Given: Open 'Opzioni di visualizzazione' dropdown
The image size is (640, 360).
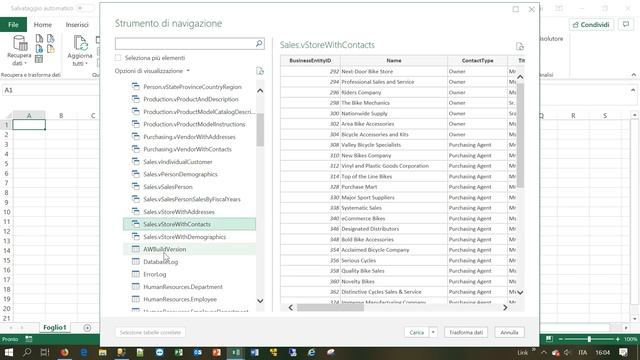Looking at the screenshot, I should pyautogui.click(x=152, y=71).
